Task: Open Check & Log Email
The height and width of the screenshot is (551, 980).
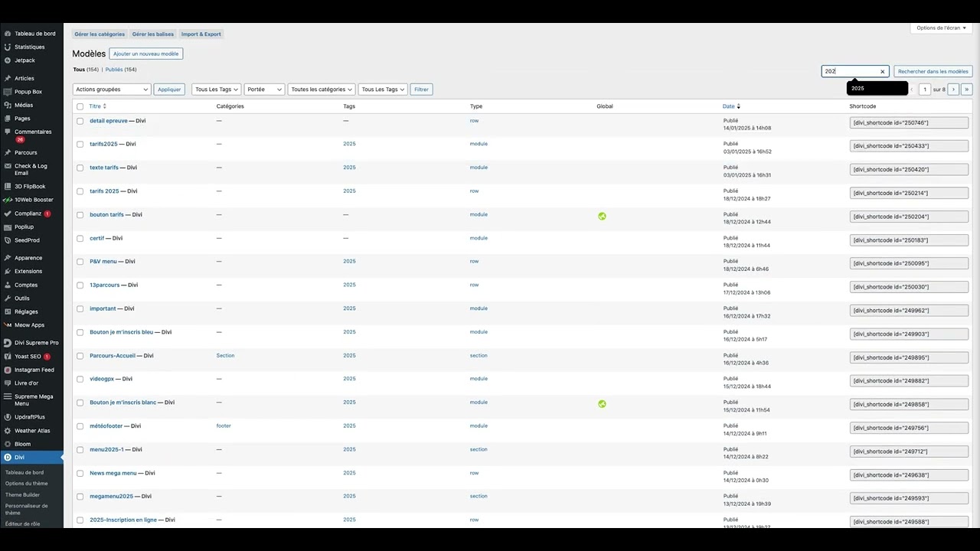Action: [x=31, y=169]
